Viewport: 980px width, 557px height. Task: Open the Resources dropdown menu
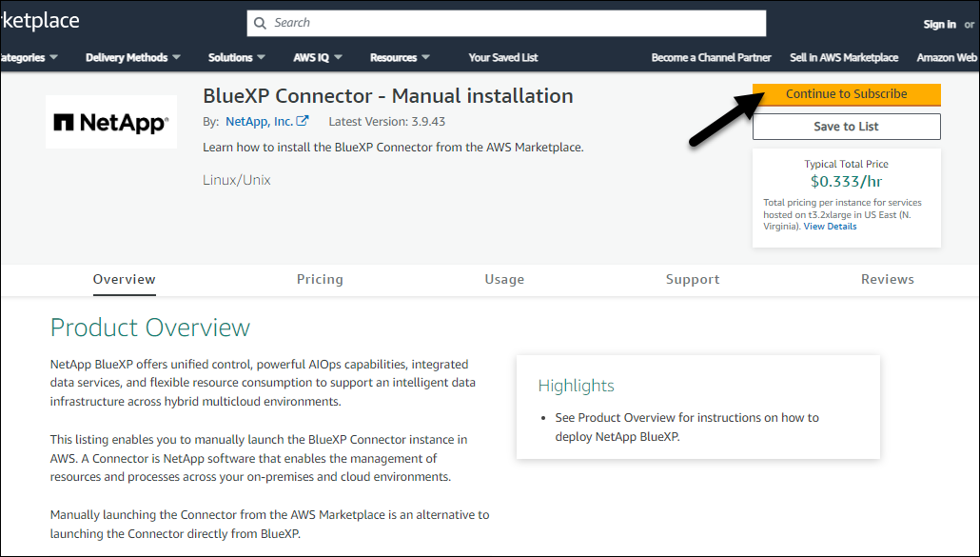(400, 57)
